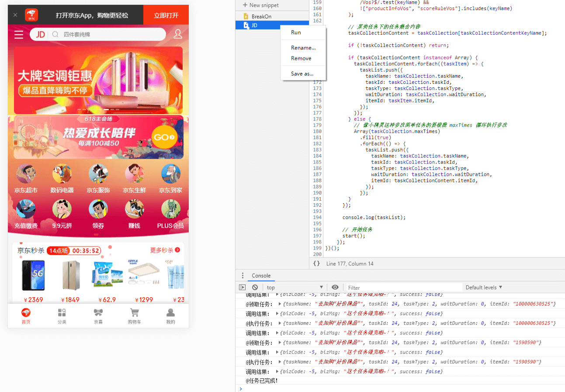
Task: Clear the console with the clear icon
Action: click(255, 287)
